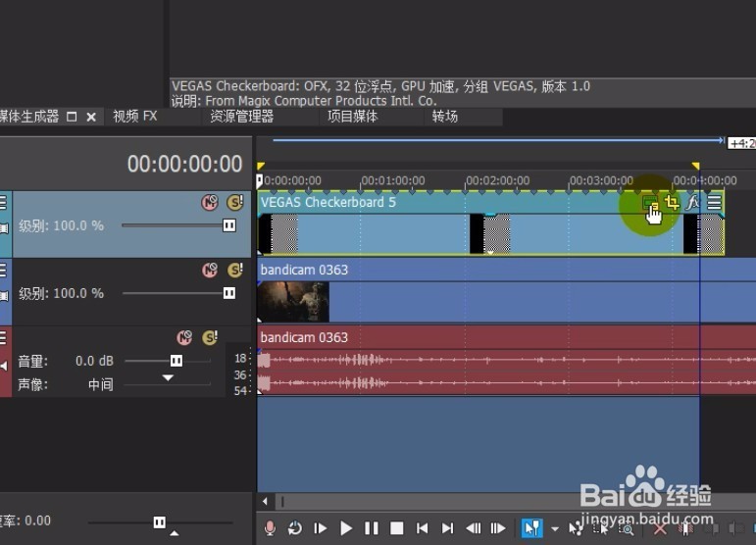Viewport: 756px width, 545px height.
Task: Step to the next frame
Action: [498, 528]
